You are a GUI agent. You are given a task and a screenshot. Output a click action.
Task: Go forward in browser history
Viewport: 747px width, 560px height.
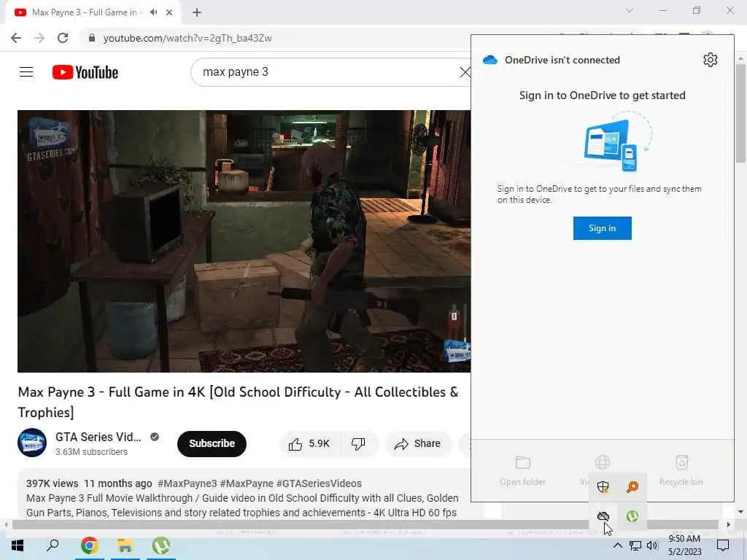coord(39,38)
